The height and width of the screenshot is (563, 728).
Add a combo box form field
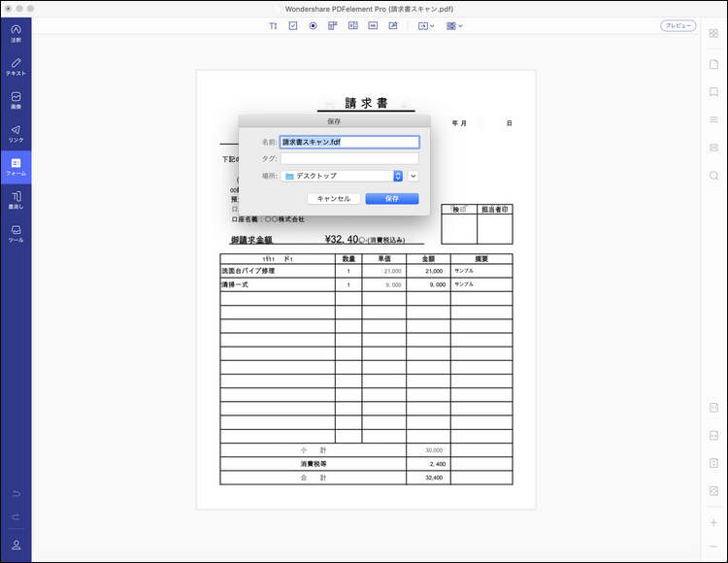(332, 26)
